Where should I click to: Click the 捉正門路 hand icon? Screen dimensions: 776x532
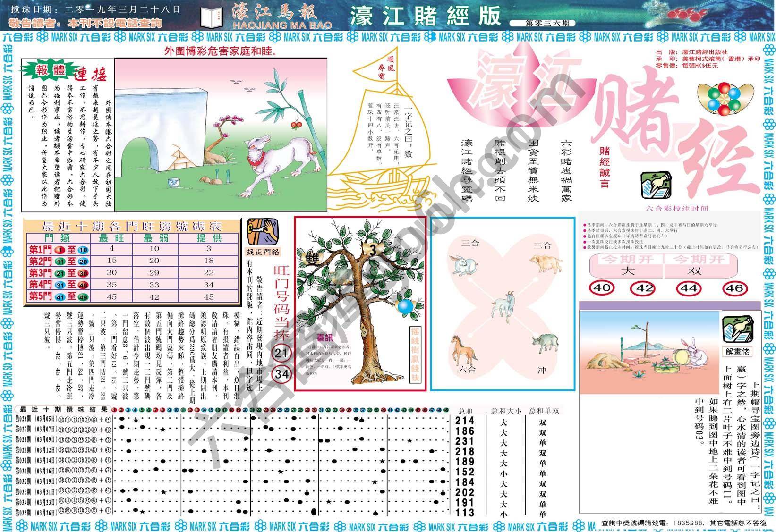(x=259, y=231)
